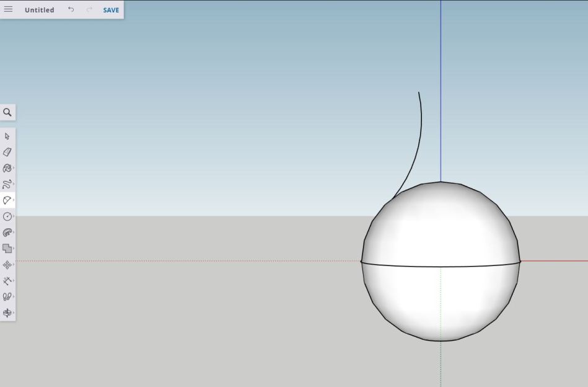Open the search magnifier tool
The width and height of the screenshot is (588, 387).
(7, 112)
